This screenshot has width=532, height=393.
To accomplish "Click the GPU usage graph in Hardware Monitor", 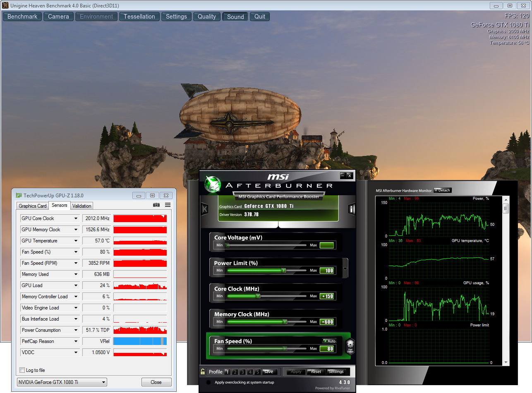I will (x=439, y=304).
